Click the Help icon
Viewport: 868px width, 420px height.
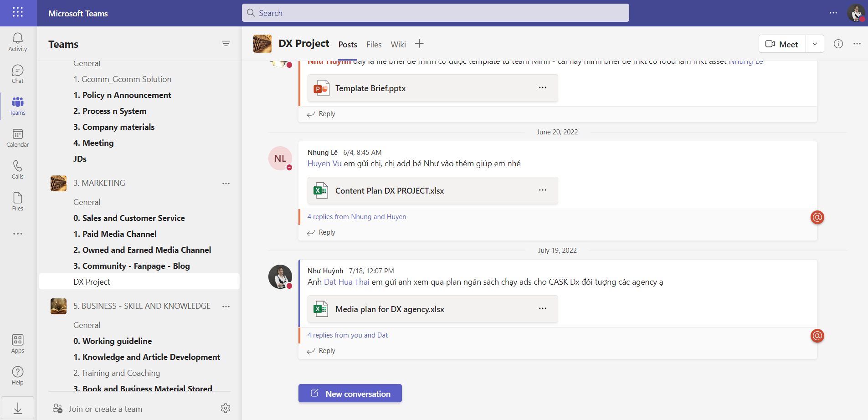pyautogui.click(x=18, y=375)
